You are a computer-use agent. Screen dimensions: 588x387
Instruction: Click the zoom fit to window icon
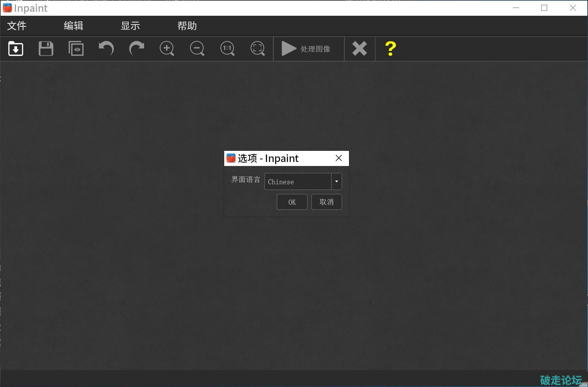(258, 49)
